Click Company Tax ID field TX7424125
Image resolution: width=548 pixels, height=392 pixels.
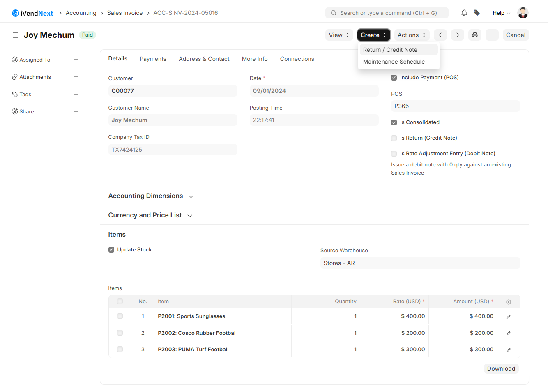pos(173,150)
